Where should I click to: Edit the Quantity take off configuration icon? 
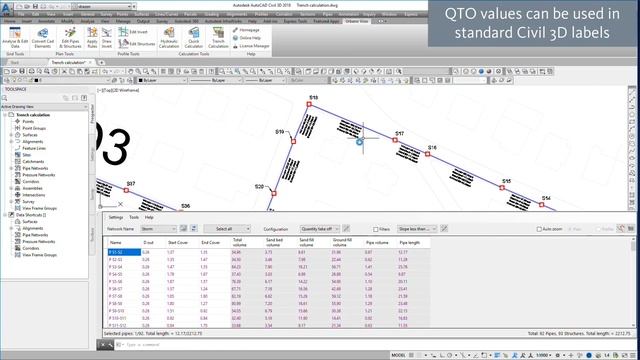click(x=346, y=229)
